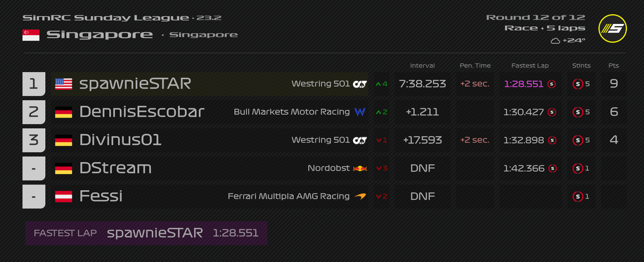The height and width of the screenshot is (262, 644).
Task: Click the McLaren logo beside Ferrari Multipla AMG Racing
Action: coord(360,196)
